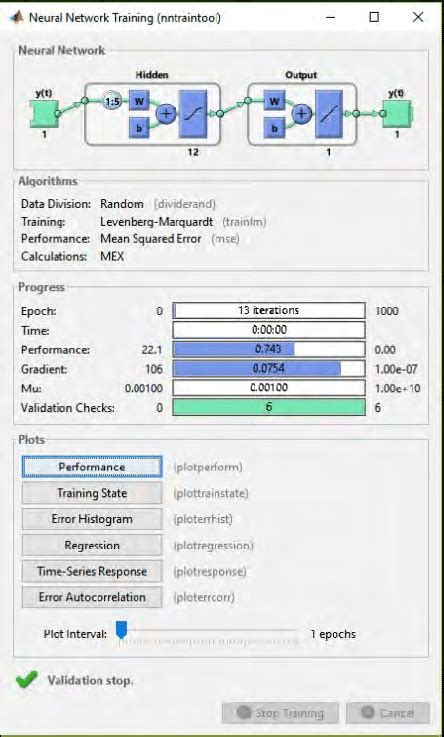
Task: Click the MEX calculations value
Action: click(x=112, y=257)
